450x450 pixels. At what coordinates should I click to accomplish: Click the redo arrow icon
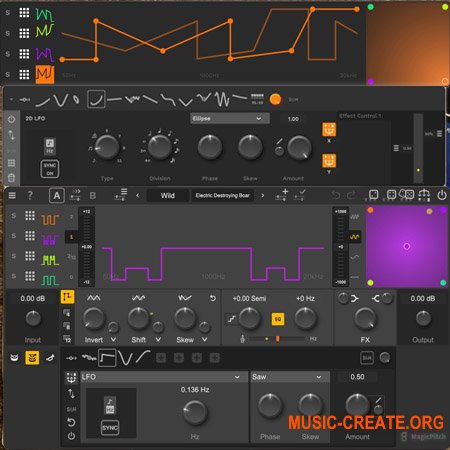point(352,195)
